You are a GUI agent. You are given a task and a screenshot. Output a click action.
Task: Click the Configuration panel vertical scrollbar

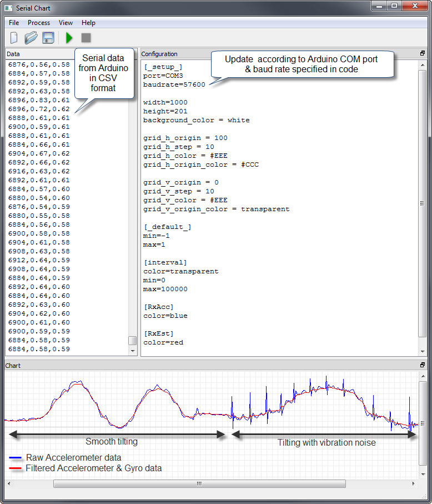click(x=423, y=203)
